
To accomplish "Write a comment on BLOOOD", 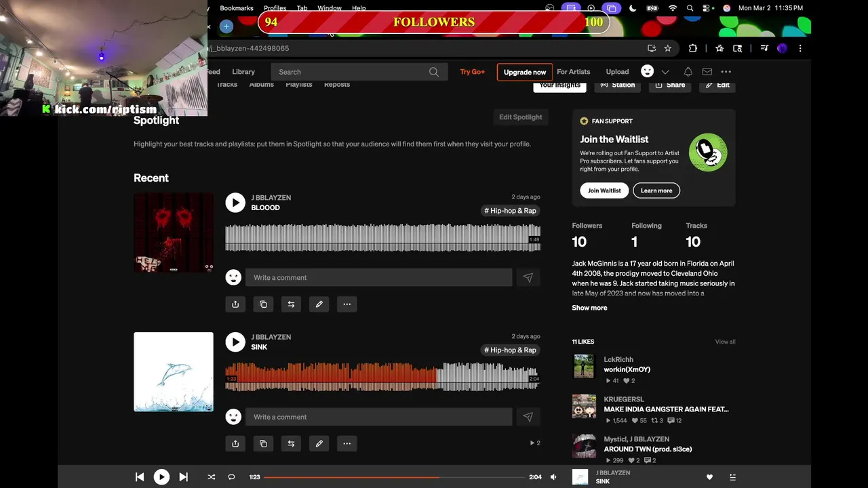I will click(x=378, y=277).
